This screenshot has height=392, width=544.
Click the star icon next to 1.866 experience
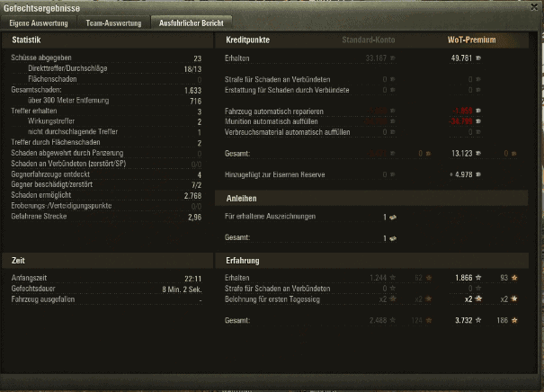(x=478, y=277)
